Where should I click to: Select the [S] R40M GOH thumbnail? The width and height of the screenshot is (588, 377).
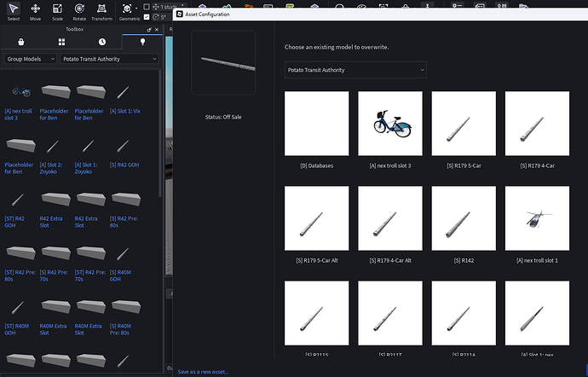(x=123, y=253)
